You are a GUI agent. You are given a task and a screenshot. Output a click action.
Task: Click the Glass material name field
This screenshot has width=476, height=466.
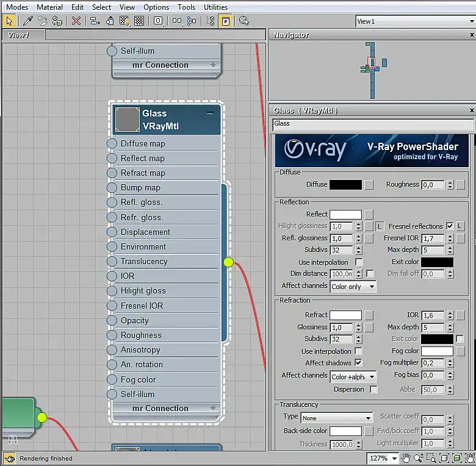tap(373, 124)
